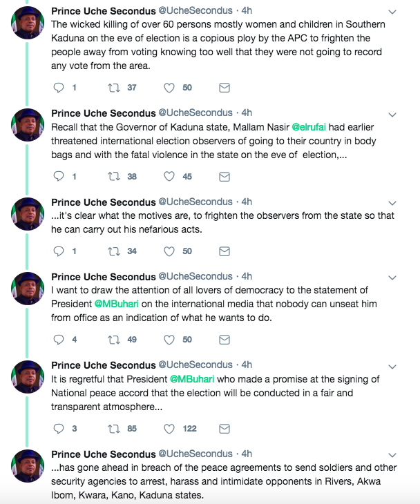420x504 pixels.
Task: Reply to the National peace accord tweet
Action: (59, 428)
